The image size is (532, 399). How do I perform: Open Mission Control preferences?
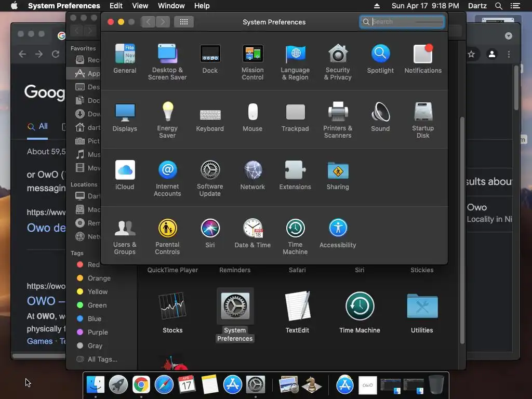pyautogui.click(x=252, y=62)
